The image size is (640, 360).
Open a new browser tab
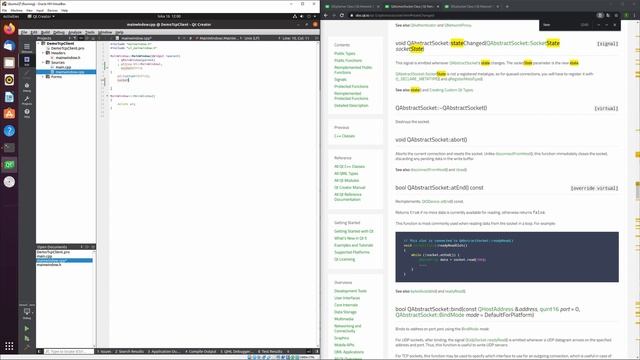(x=507, y=7)
